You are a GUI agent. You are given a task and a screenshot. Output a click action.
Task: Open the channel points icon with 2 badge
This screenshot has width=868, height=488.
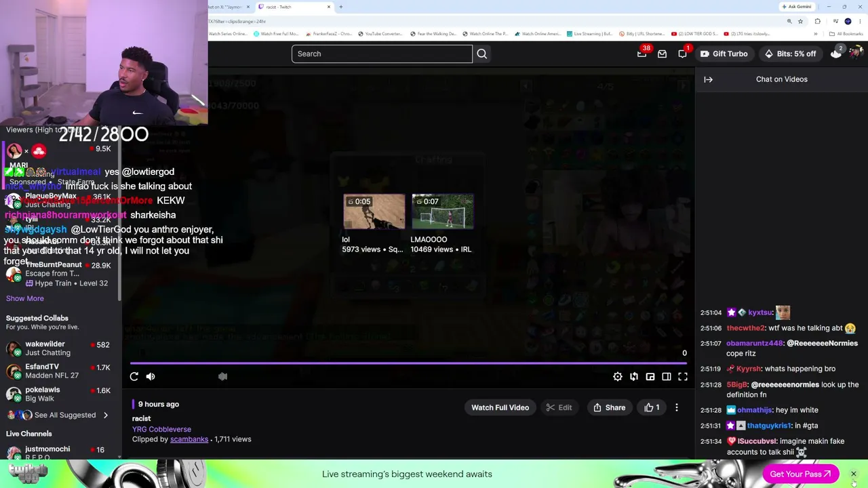pyautogui.click(x=837, y=54)
